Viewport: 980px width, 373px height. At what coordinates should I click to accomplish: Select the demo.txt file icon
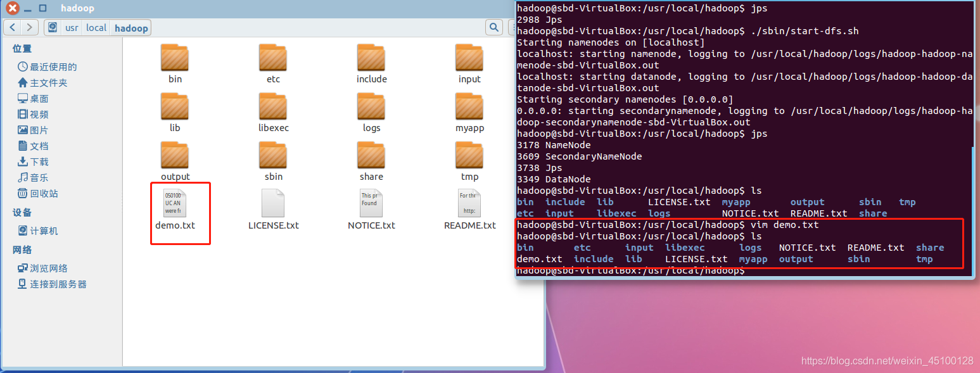click(175, 203)
